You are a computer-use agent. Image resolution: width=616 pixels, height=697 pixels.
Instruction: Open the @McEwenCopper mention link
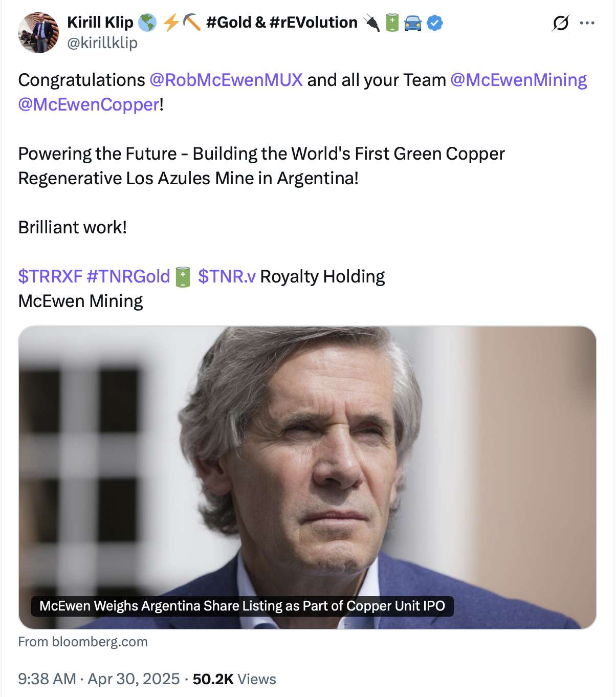(89, 105)
